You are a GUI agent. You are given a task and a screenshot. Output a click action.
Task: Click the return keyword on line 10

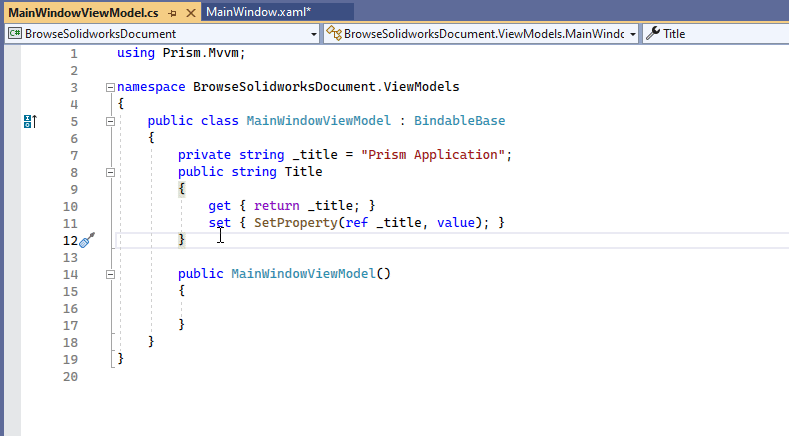point(277,206)
